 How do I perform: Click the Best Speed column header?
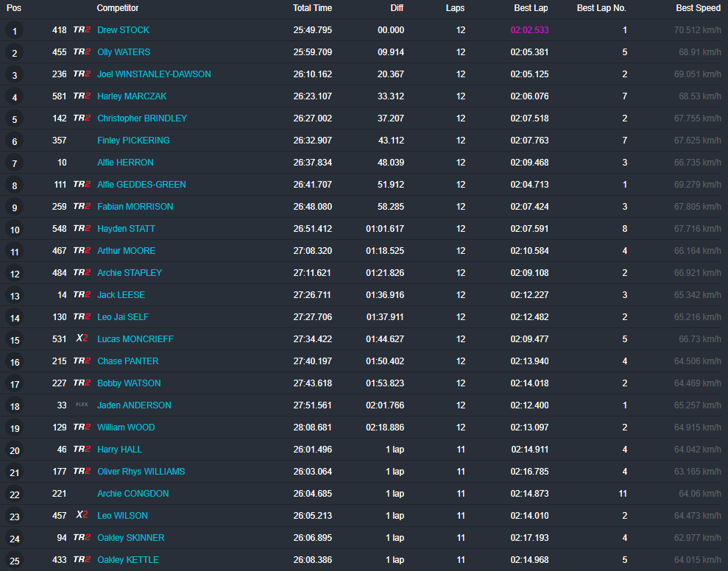click(698, 8)
